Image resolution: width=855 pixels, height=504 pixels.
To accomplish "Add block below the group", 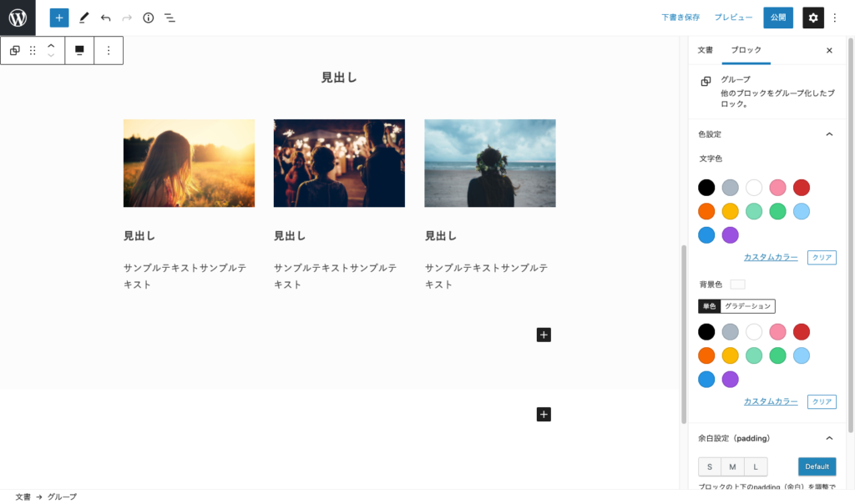I will tap(544, 414).
